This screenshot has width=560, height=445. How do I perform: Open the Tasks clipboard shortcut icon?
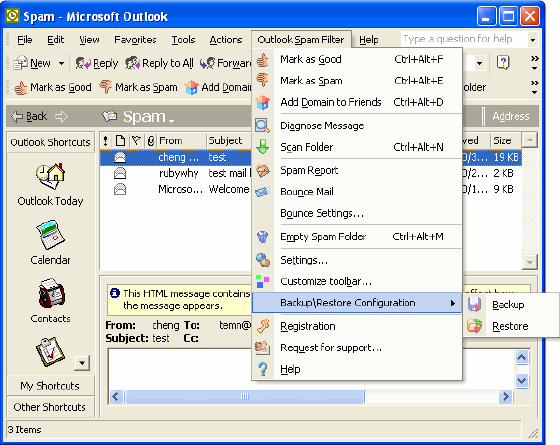coord(50,352)
